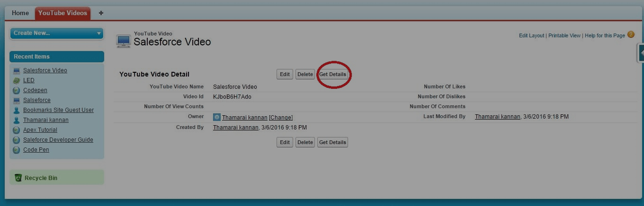Click the Number Of View Counts label

tap(174, 106)
